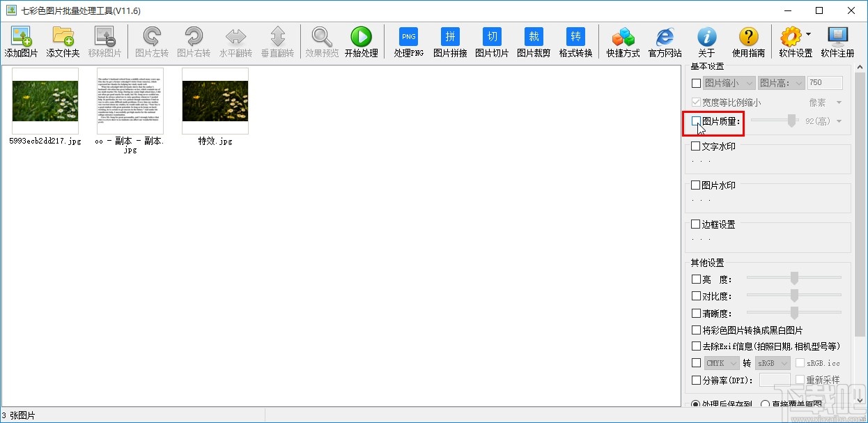The image size is (868, 423).
Task: Launch the 图片拼接 stitching tool
Action: click(x=450, y=42)
